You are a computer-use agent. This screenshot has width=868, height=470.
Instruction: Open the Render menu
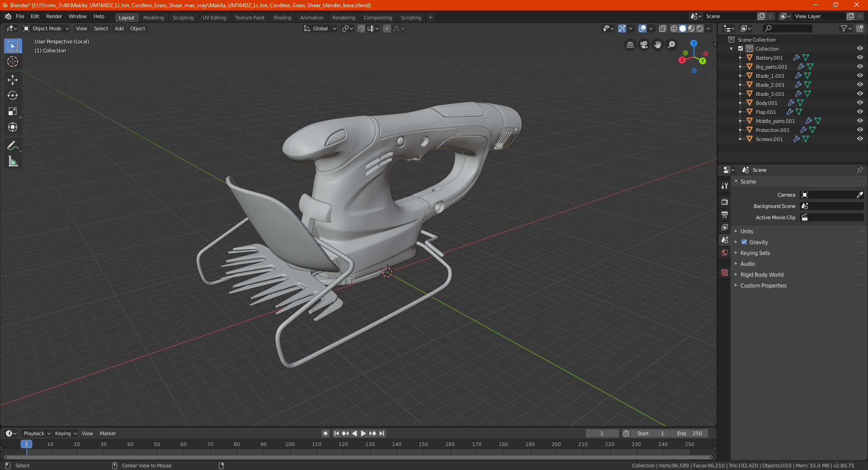54,16
